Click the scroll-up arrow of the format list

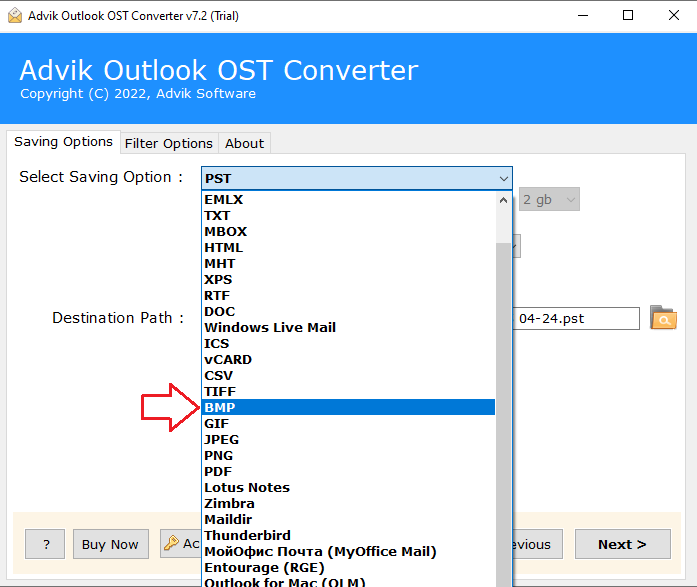503,200
